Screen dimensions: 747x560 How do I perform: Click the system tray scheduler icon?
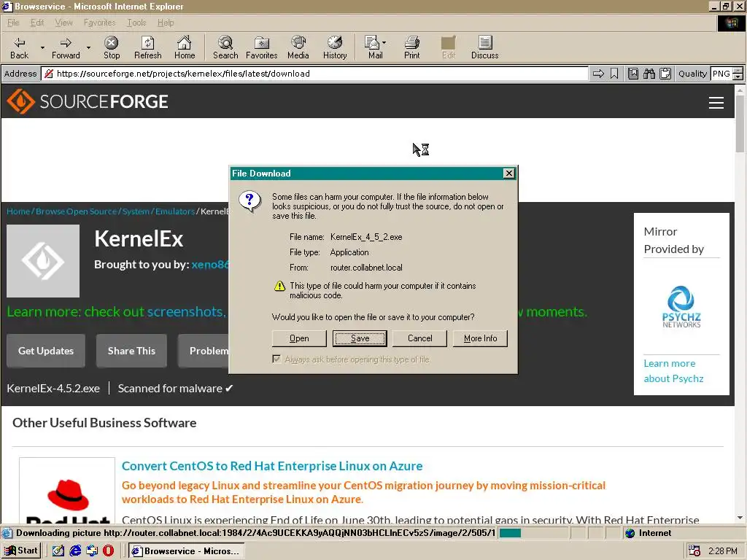(x=694, y=551)
